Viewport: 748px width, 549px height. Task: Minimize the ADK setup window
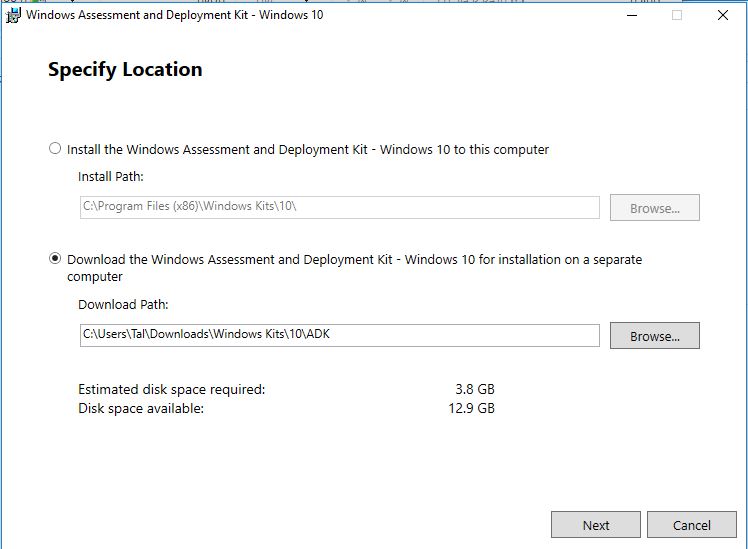tap(632, 15)
